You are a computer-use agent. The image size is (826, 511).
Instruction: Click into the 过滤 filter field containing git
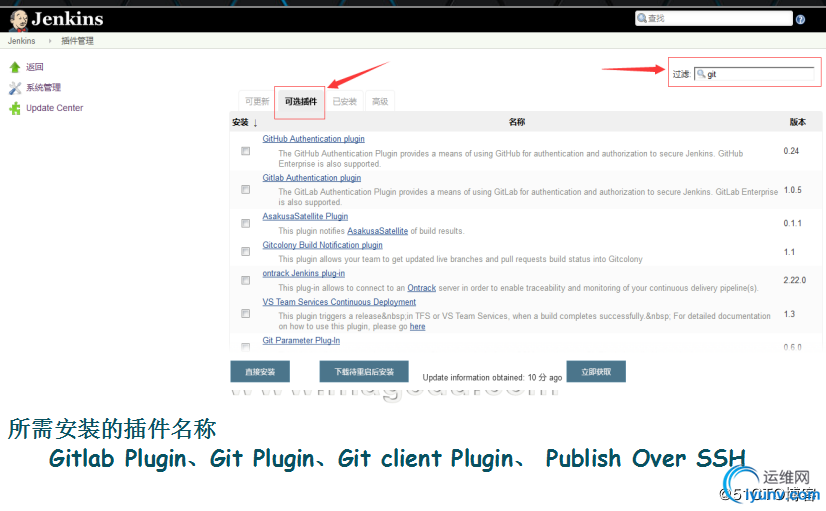pos(754,74)
